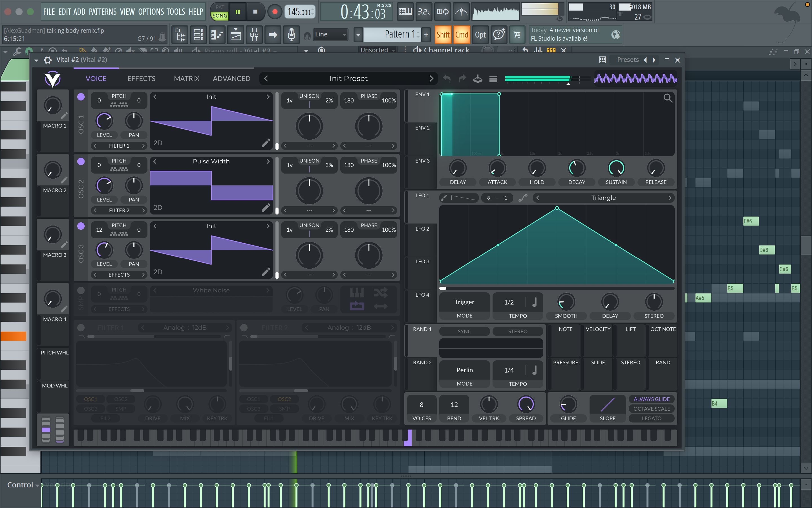Viewport: 812px width, 508px height.
Task: Click the OSC 1 LEVEL knob
Action: (104, 121)
